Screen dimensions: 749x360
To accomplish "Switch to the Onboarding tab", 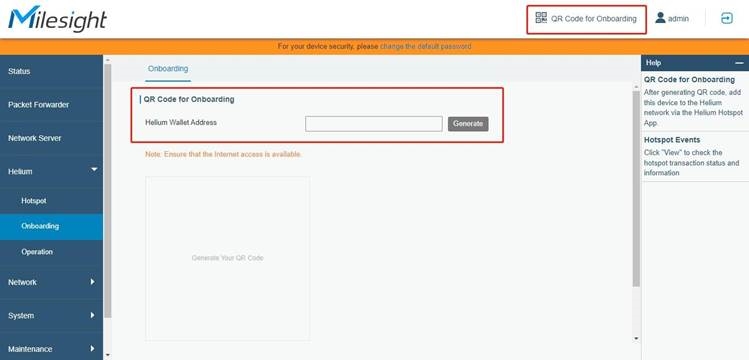I will click(x=168, y=69).
